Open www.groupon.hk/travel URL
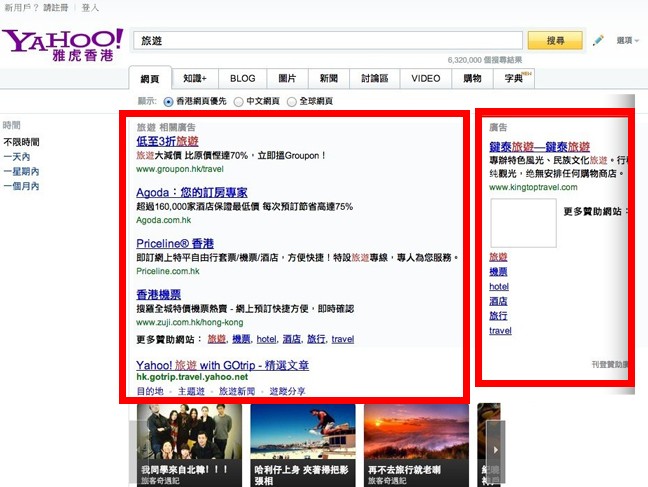Image resolution: width=648 pixels, height=487 pixels. 180,169
